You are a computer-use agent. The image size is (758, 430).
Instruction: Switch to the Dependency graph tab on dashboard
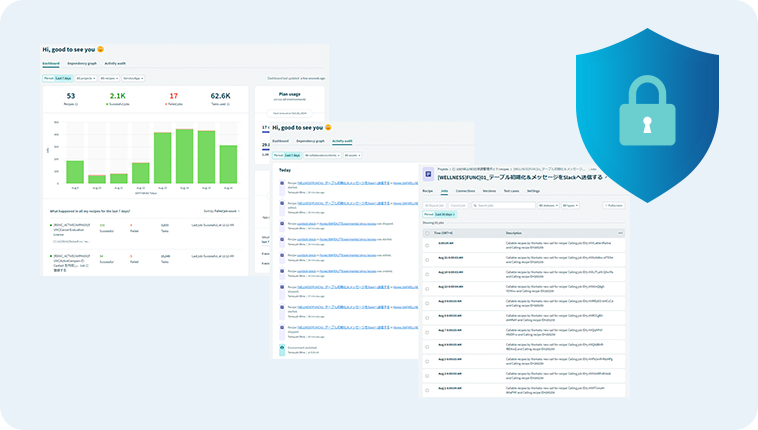82,63
